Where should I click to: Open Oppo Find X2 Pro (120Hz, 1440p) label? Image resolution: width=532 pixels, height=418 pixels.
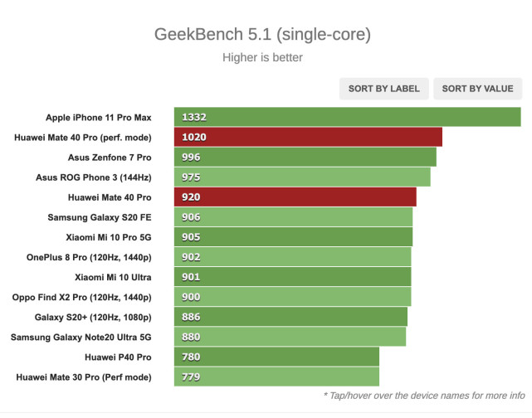pyautogui.click(x=82, y=297)
